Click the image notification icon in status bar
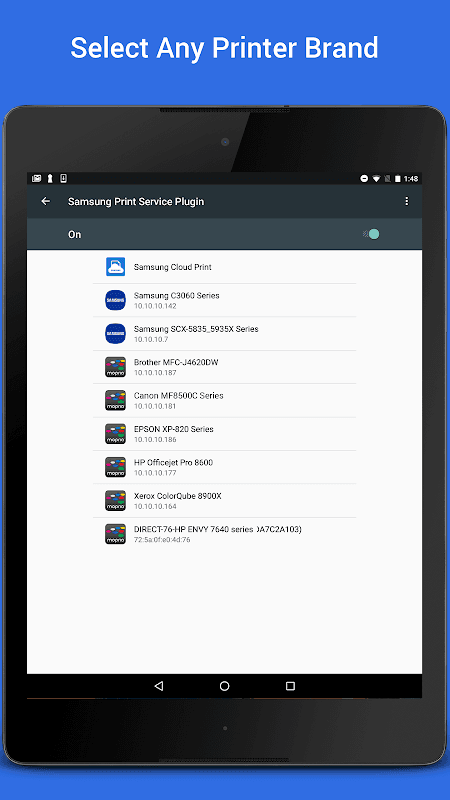This screenshot has width=450, height=800. point(37,179)
